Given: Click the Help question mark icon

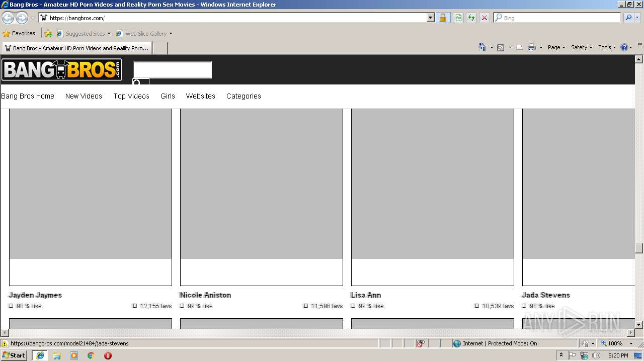Looking at the screenshot, I should 624,47.
